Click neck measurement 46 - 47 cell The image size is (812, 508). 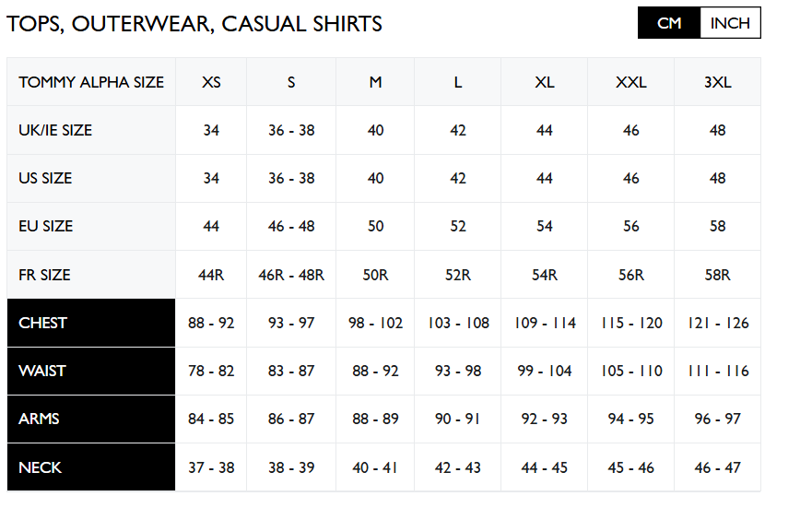click(x=718, y=467)
